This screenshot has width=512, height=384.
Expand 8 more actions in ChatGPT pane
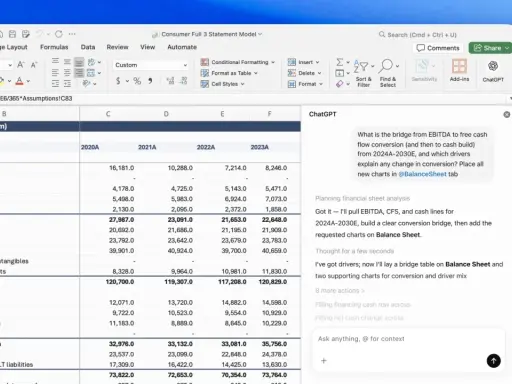340,291
